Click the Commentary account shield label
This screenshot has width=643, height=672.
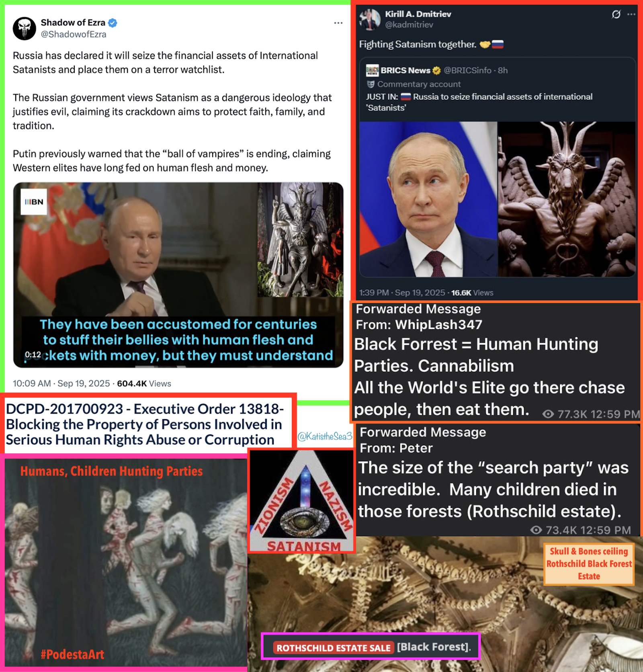[414, 84]
